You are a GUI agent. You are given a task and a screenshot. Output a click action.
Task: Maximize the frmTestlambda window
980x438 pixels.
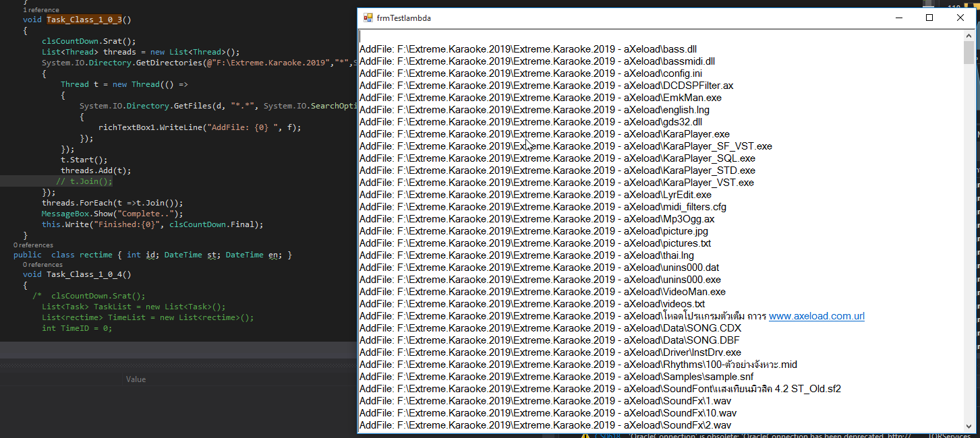929,18
